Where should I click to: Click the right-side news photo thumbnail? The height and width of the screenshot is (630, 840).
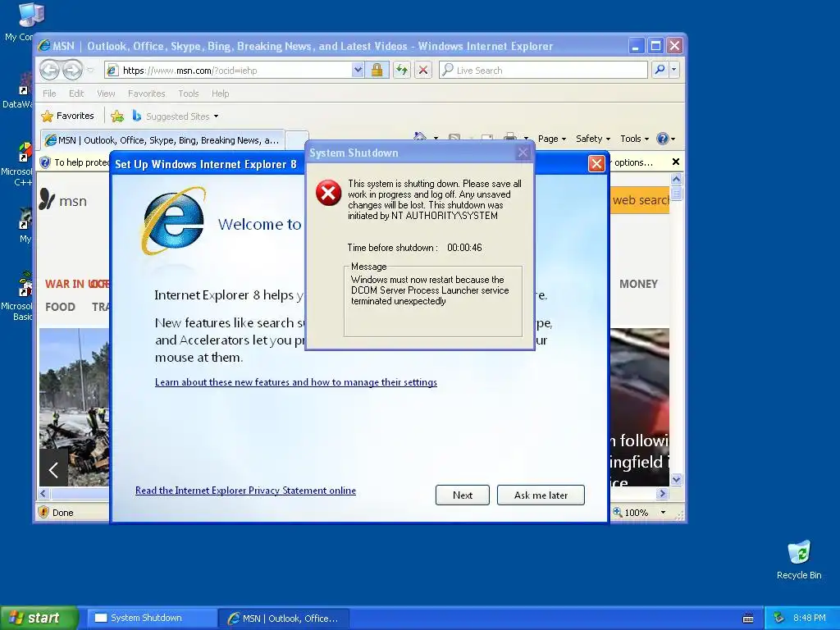[640, 407]
